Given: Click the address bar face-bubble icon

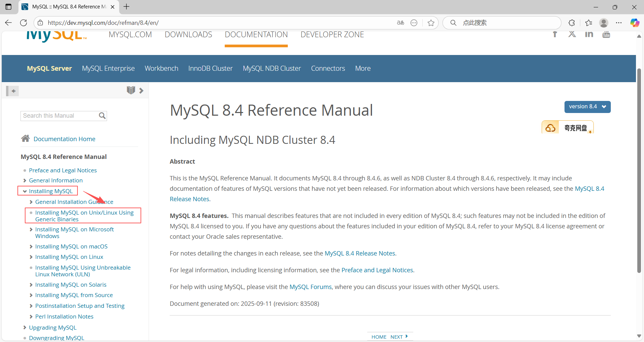Looking at the screenshot, I should (414, 23).
